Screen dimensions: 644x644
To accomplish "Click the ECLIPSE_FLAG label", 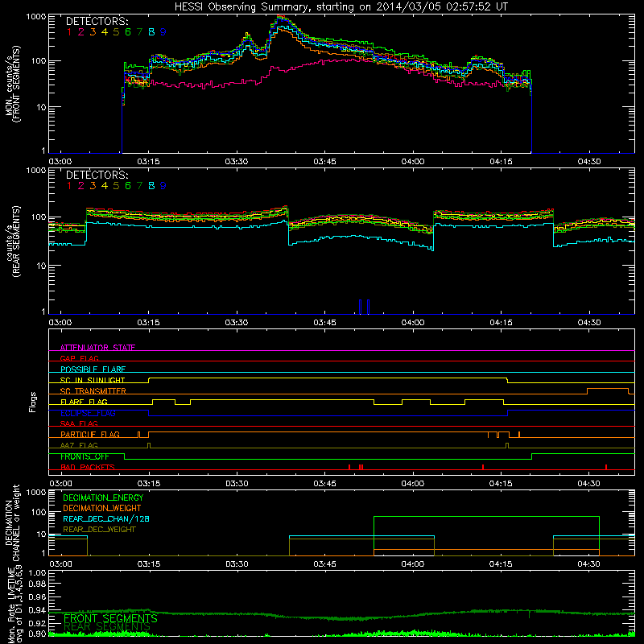I will (88, 413).
